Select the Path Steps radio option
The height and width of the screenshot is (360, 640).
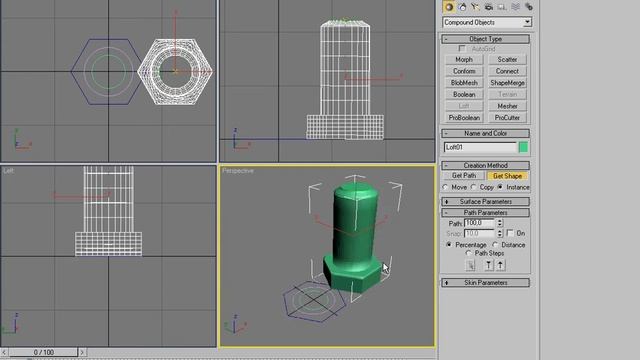pos(469,253)
